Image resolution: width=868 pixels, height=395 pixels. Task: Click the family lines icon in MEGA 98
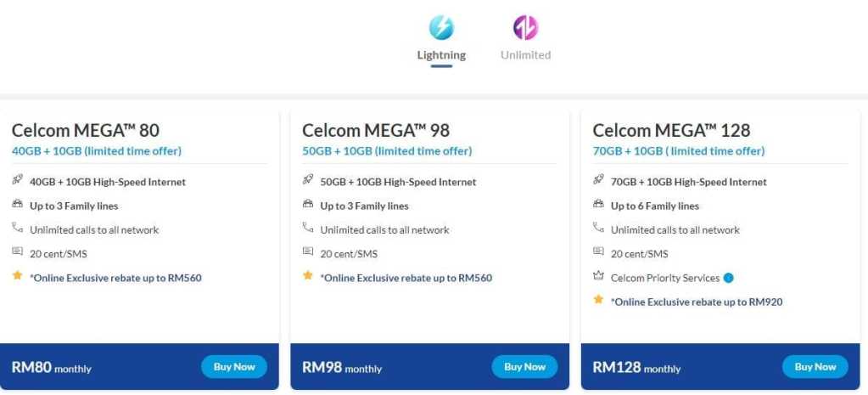[308, 205]
